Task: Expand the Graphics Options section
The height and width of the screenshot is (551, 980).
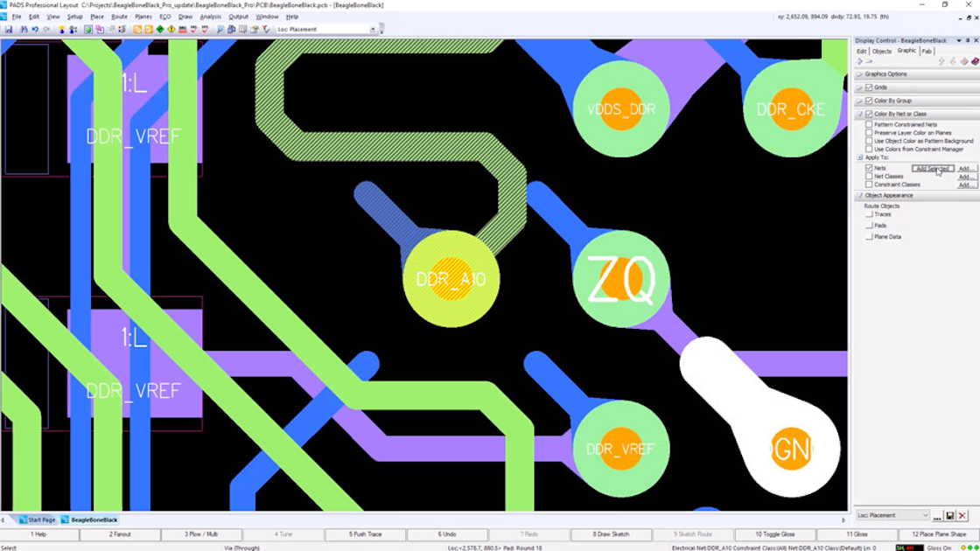Action: tap(859, 73)
